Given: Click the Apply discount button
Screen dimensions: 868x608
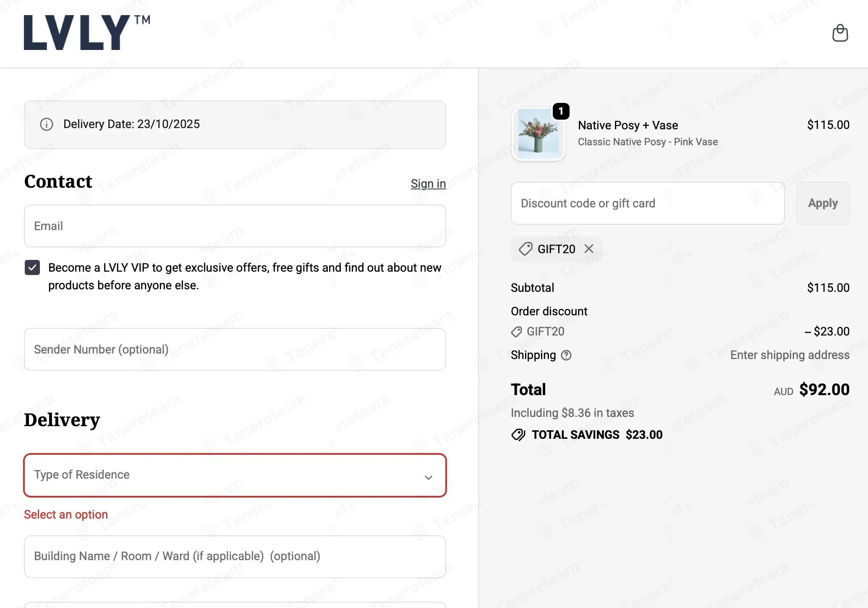Looking at the screenshot, I should click(823, 203).
